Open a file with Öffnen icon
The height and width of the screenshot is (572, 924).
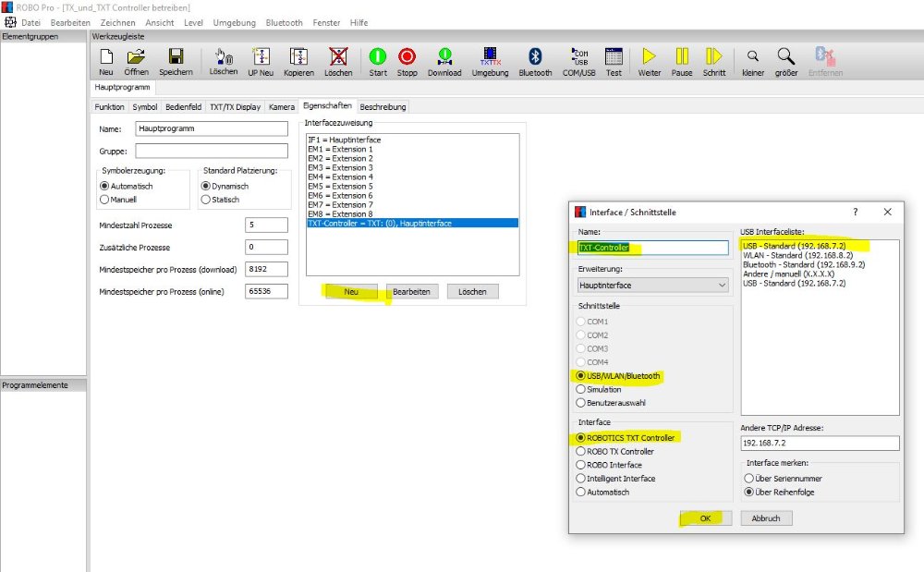pyautogui.click(x=136, y=61)
